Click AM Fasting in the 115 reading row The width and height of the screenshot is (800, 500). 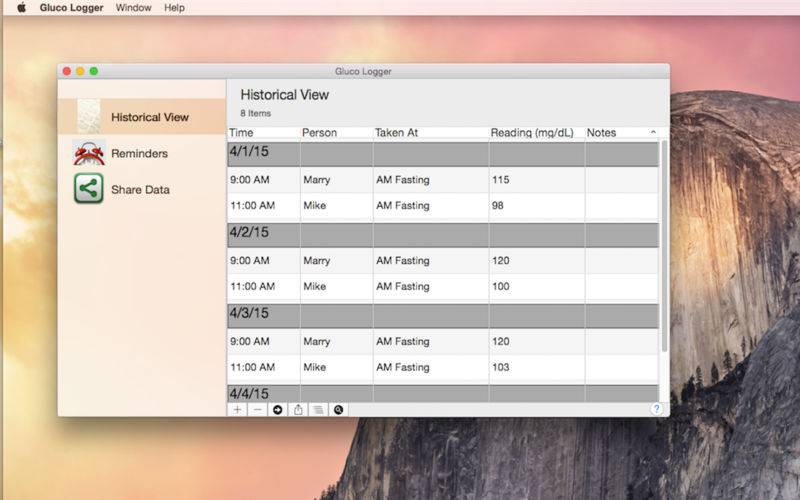point(403,180)
